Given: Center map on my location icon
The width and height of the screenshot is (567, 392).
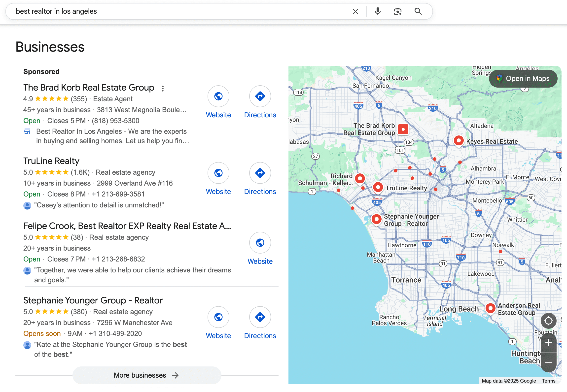Looking at the screenshot, I should [548, 321].
